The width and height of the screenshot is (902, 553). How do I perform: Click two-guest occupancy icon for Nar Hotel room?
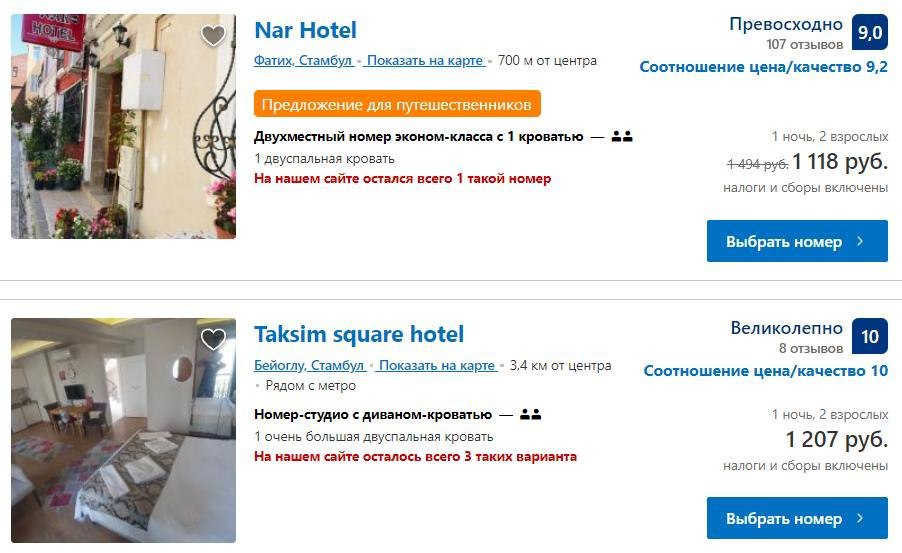coord(622,136)
